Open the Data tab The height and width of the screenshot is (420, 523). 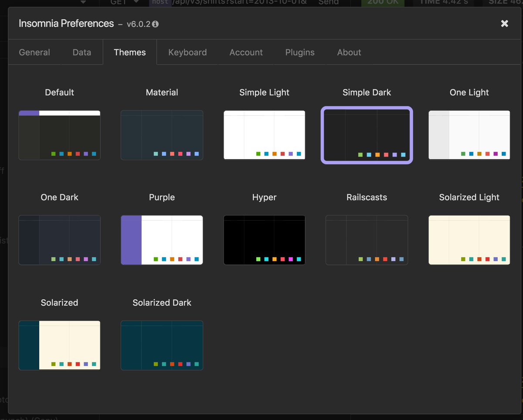pyautogui.click(x=82, y=52)
